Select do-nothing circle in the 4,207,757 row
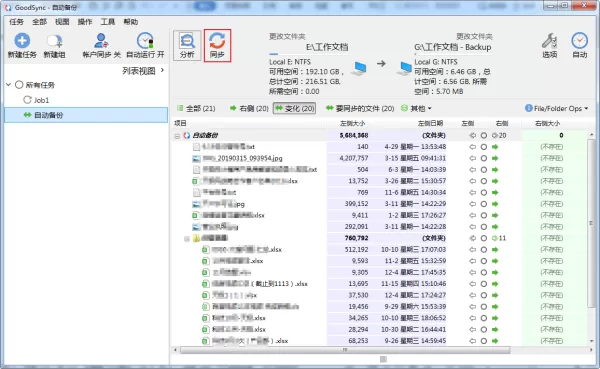 coord(484,158)
